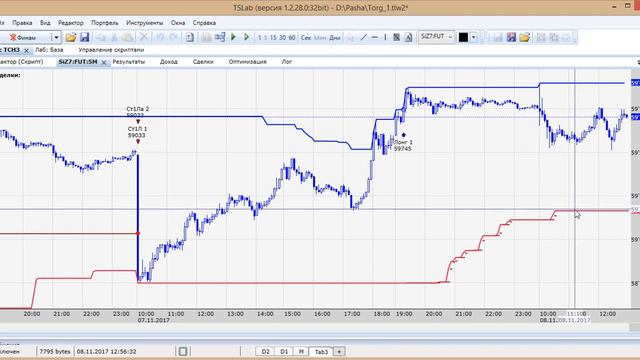The height and width of the screenshot is (360, 640).
Task: Open the Справка menu
Action: (204, 23)
